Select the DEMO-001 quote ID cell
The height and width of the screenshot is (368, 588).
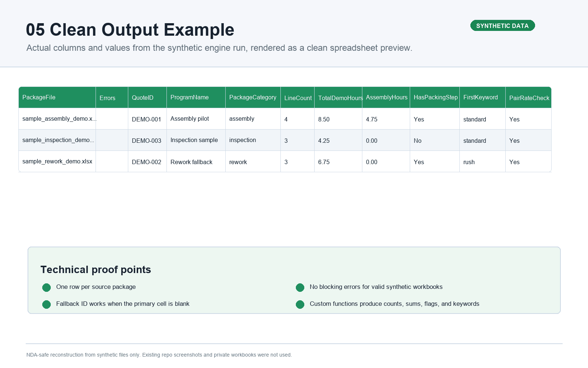coord(147,119)
